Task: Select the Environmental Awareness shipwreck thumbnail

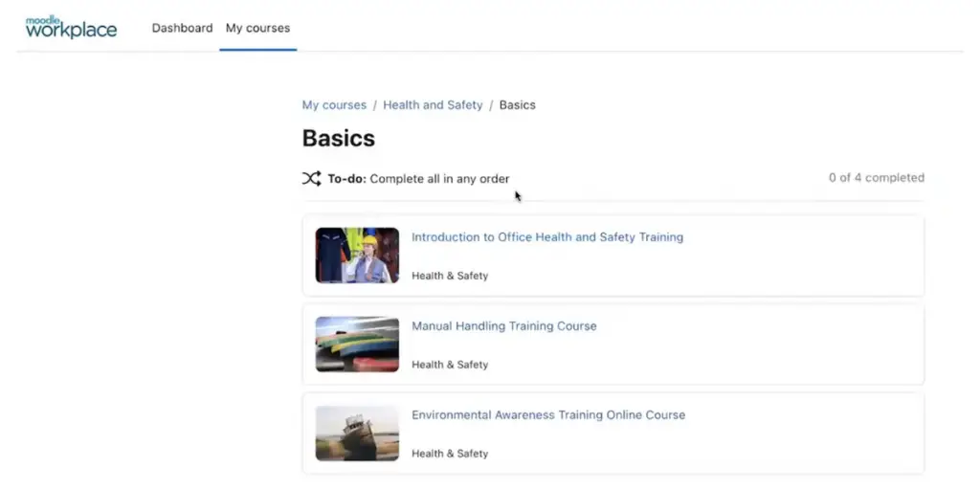Action: click(x=357, y=434)
